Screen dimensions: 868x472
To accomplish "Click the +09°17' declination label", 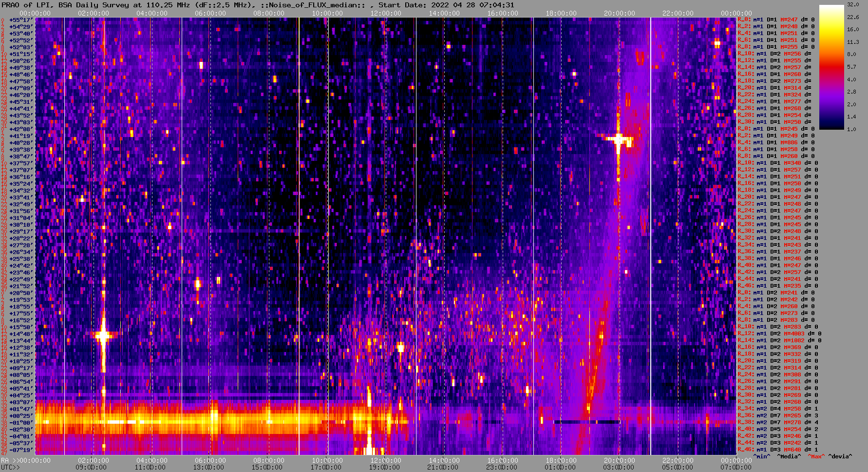I will pyautogui.click(x=21, y=368).
